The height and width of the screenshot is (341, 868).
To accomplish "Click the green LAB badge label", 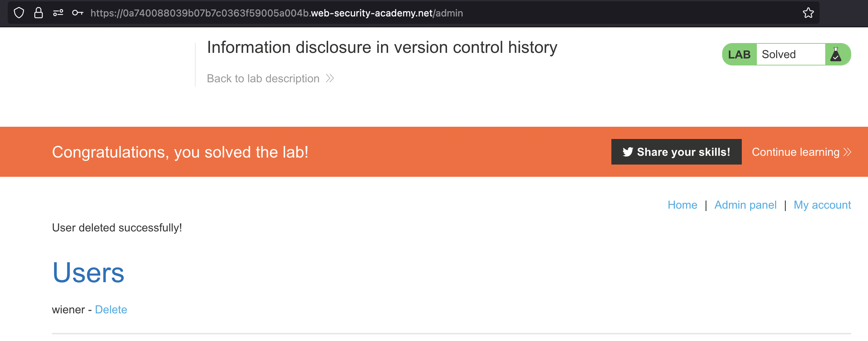I will 739,55.
